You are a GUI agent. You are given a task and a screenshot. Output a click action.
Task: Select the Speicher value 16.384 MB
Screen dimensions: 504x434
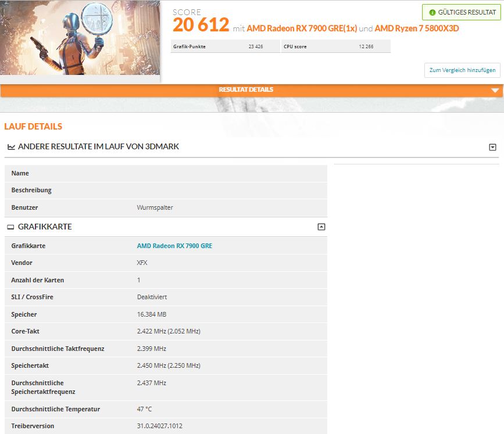coord(152,314)
